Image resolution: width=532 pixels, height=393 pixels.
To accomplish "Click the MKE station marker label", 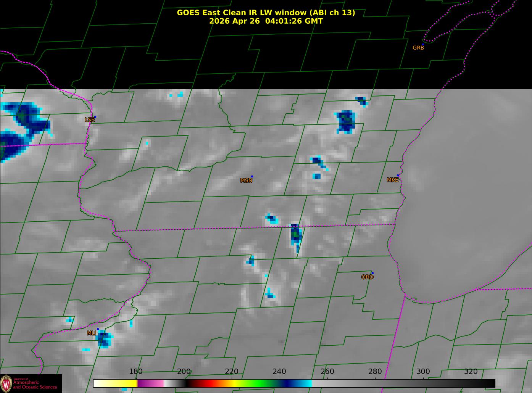I will point(392,180).
